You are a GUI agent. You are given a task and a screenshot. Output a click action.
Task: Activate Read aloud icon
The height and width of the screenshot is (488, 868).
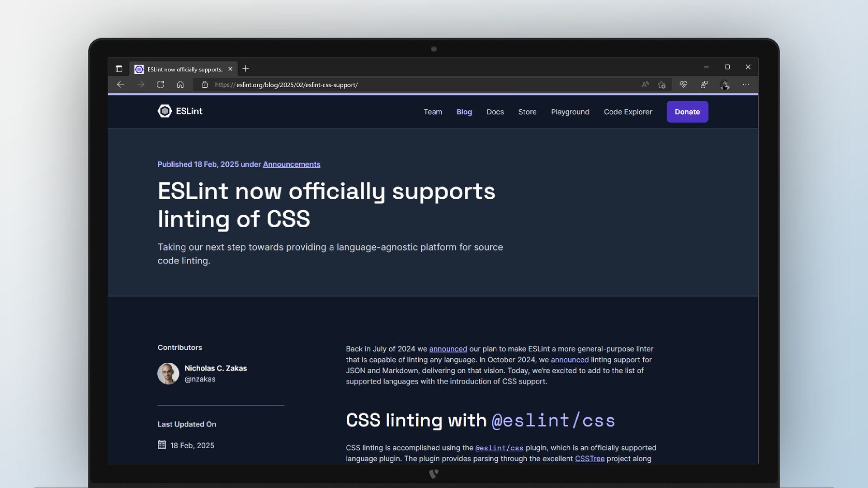click(x=645, y=84)
